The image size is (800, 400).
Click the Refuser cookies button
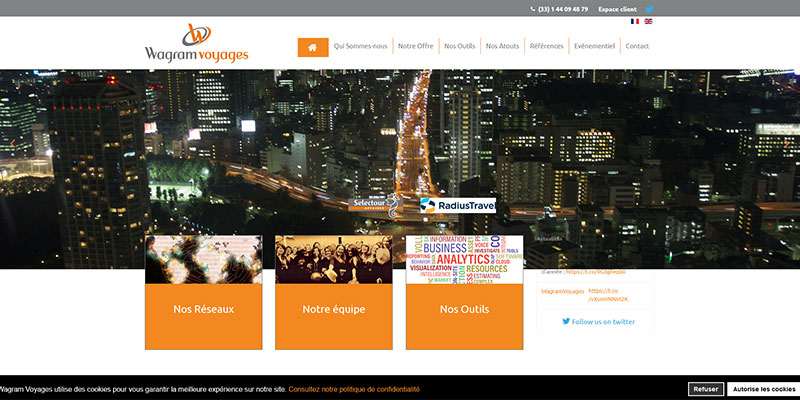706,389
